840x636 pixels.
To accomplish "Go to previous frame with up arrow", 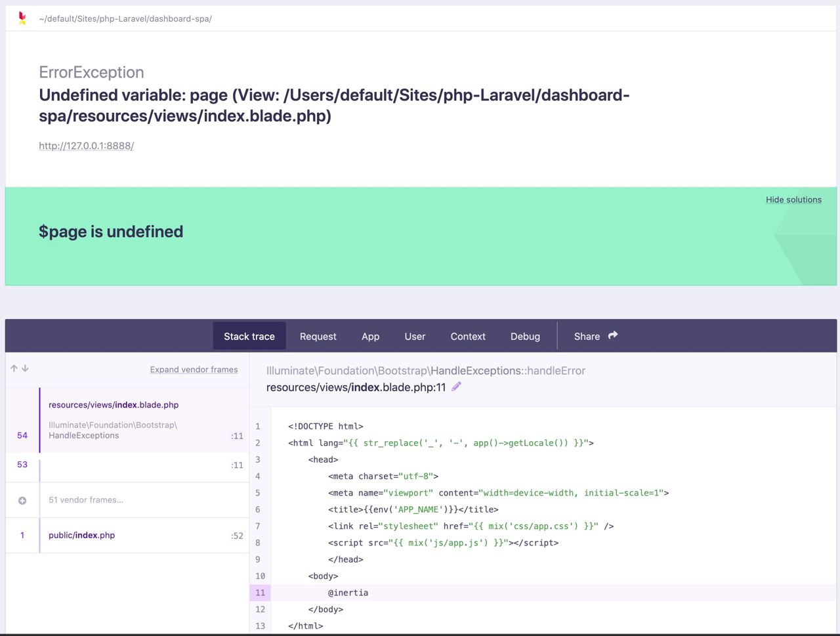I will point(14,369).
